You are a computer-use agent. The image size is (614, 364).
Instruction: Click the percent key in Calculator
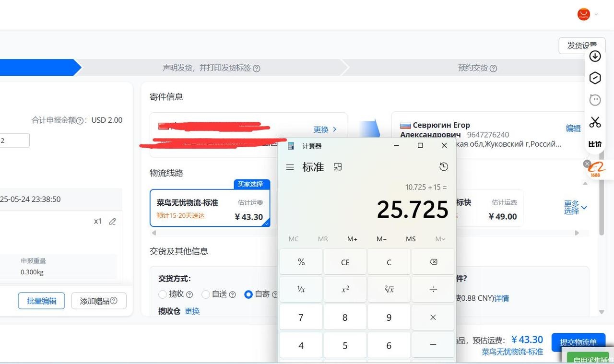(x=301, y=262)
